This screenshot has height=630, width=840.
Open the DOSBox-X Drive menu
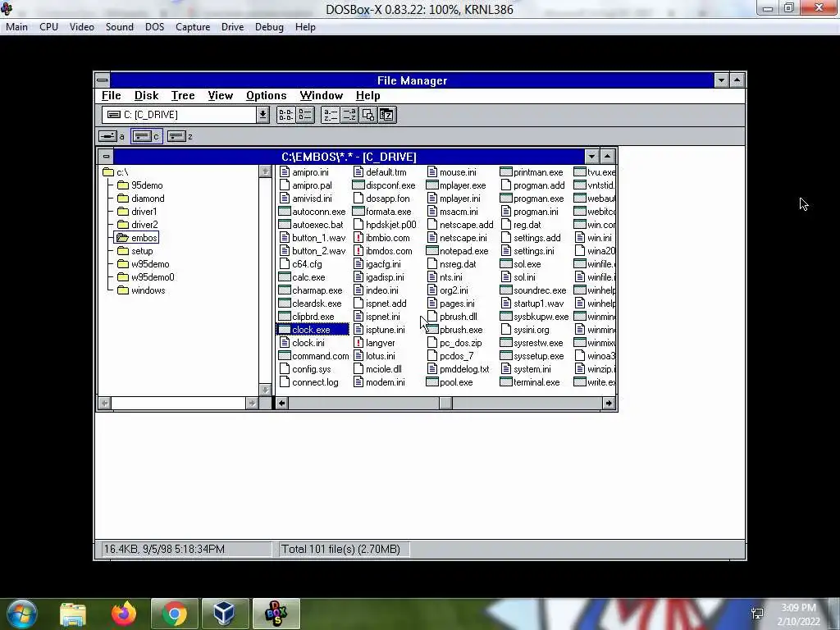(232, 27)
